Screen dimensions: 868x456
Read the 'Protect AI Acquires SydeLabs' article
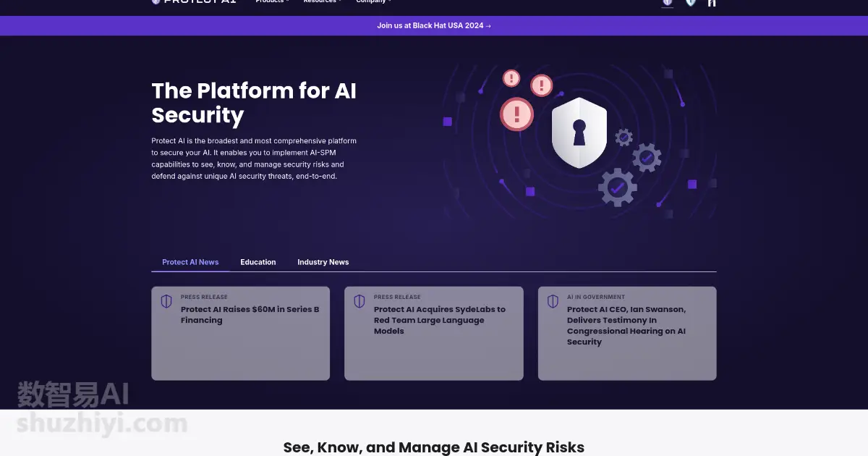[440, 320]
